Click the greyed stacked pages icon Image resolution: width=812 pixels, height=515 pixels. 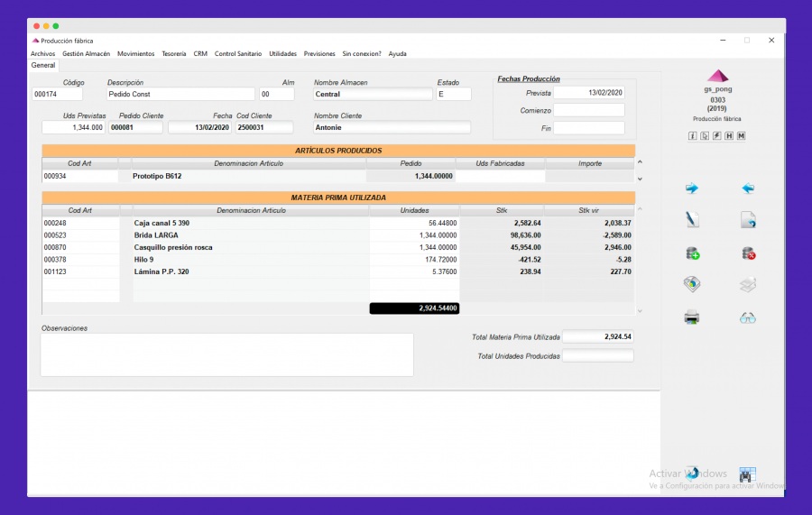pos(748,284)
